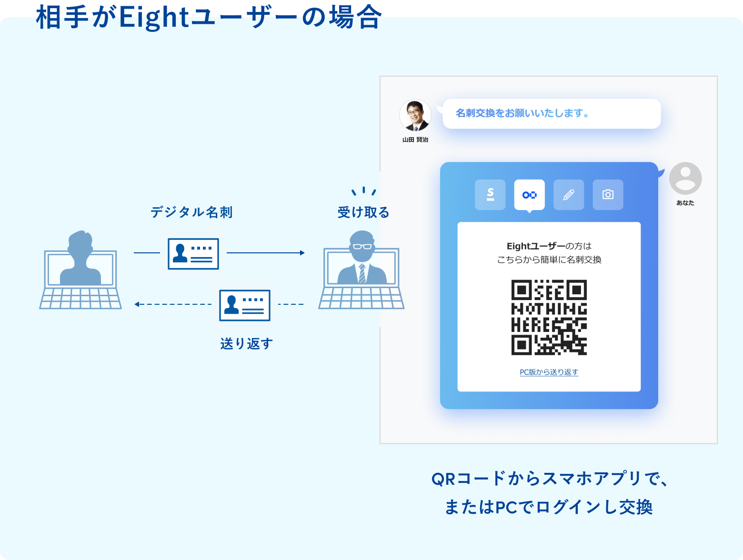Select the pencil manual-entry tab icon
Screen dimensions: 743x560
[569, 194]
